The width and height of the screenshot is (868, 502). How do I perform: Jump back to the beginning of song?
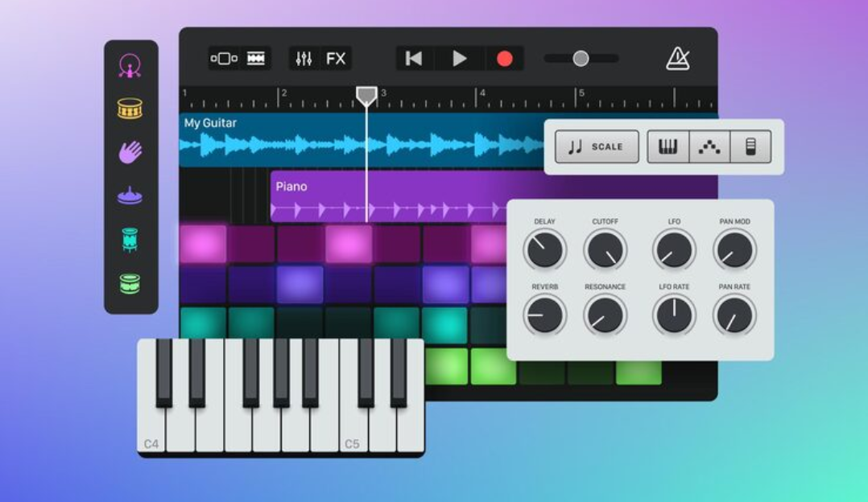pyautogui.click(x=414, y=59)
